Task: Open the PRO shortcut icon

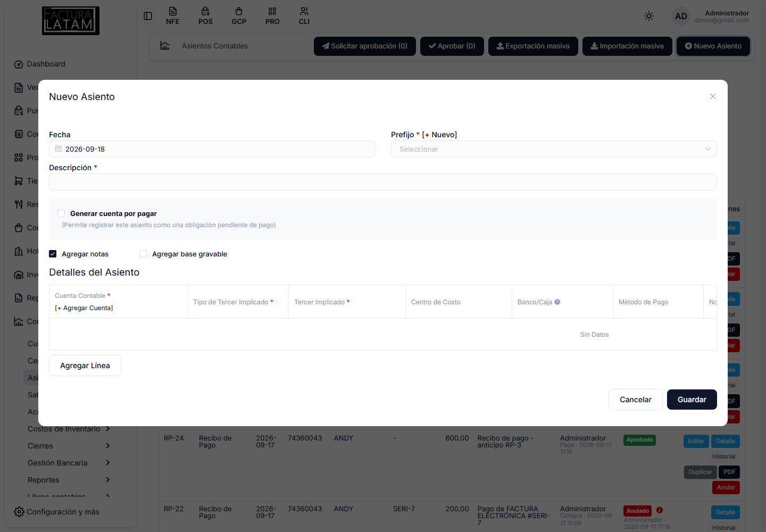Action: (x=272, y=16)
